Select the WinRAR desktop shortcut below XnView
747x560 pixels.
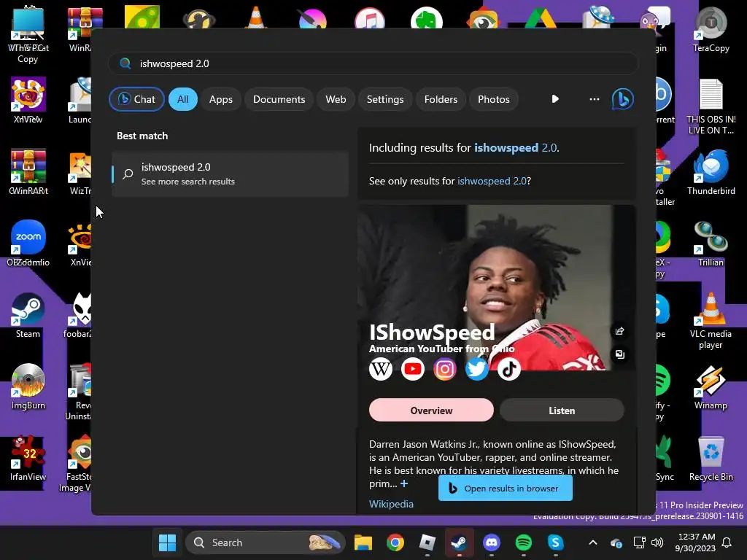click(28, 172)
